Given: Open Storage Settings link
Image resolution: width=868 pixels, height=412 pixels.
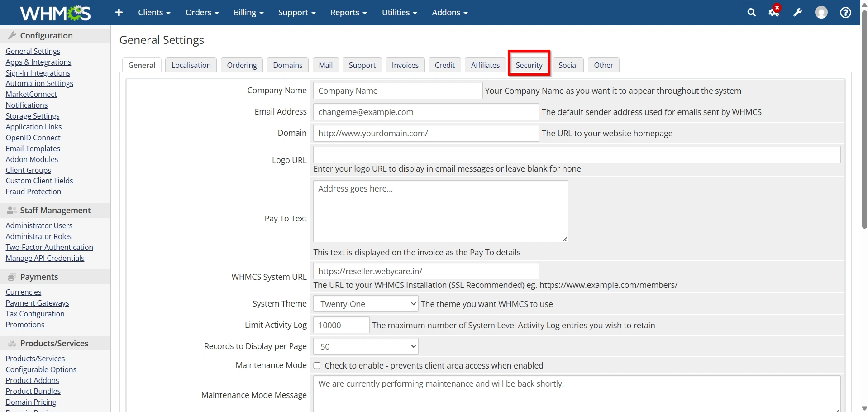Looking at the screenshot, I should click(33, 116).
